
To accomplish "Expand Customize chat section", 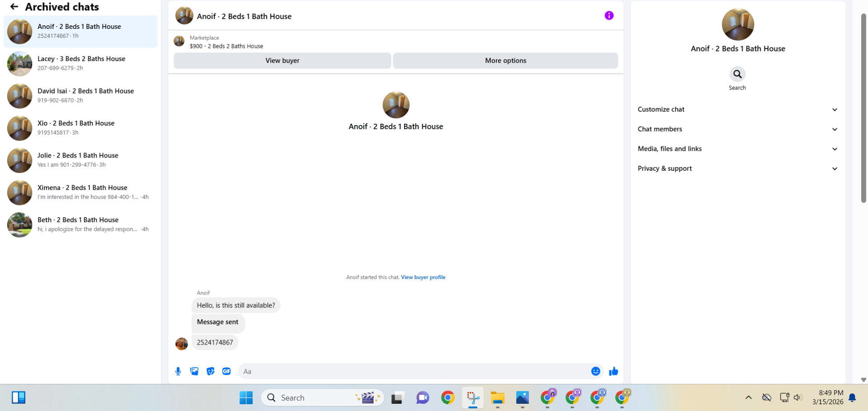I will coord(738,109).
